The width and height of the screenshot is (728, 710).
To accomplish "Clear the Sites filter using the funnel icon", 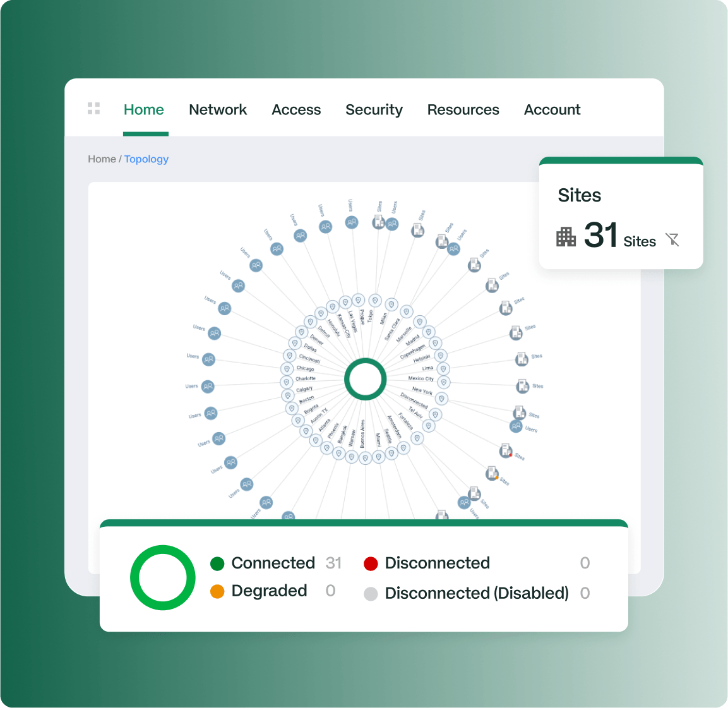I will coord(672,239).
